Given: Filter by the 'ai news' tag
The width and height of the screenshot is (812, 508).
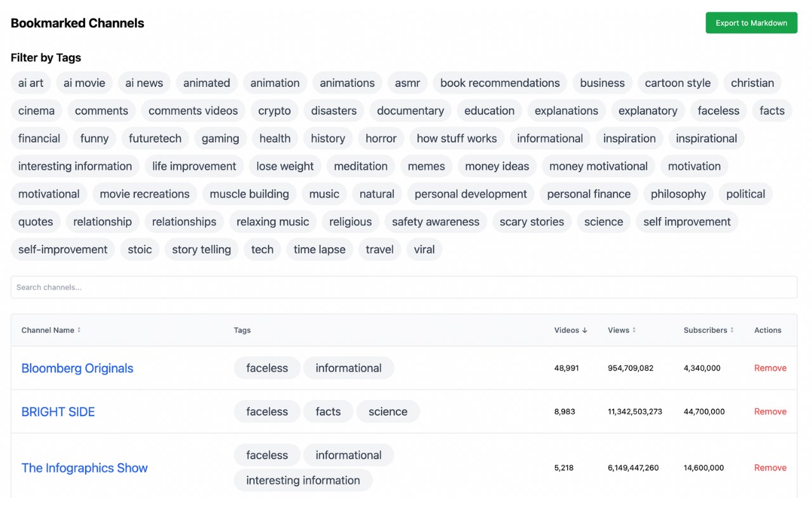Looking at the screenshot, I should pyautogui.click(x=144, y=83).
